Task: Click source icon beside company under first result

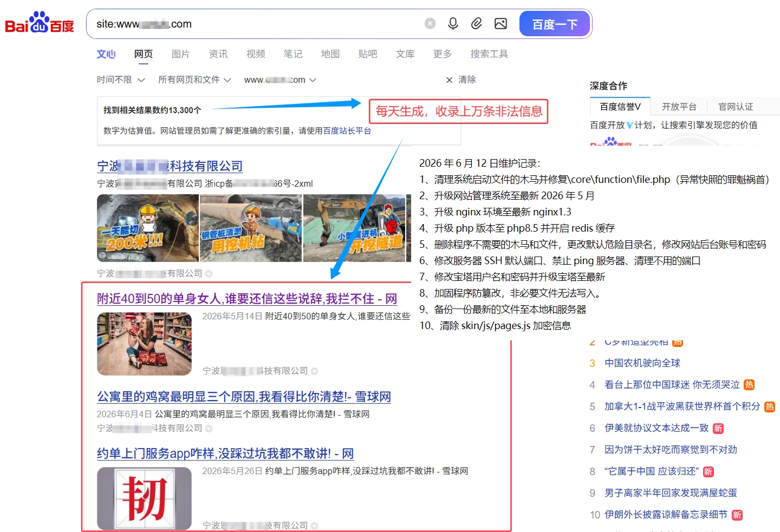Action: [x=209, y=274]
